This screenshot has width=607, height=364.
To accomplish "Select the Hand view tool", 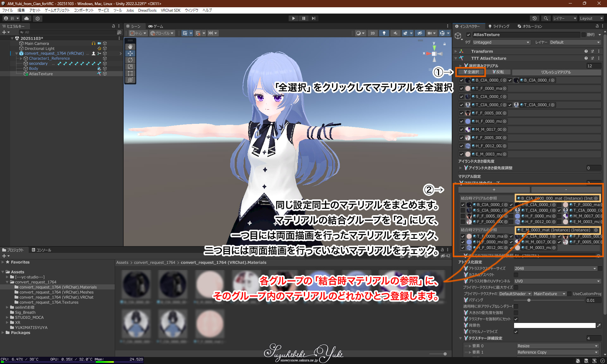I will (x=130, y=46).
